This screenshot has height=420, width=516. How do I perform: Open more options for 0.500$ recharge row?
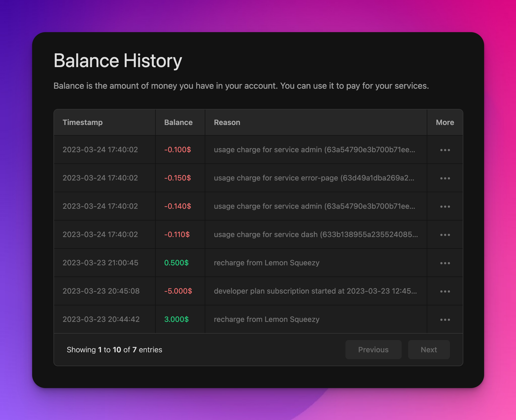tap(445, 263)
